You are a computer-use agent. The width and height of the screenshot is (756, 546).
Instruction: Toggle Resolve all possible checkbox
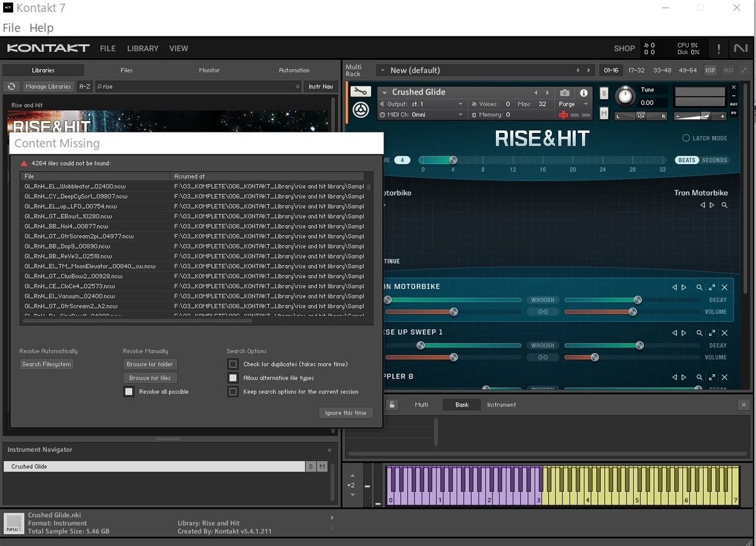(x=129, y=392)
